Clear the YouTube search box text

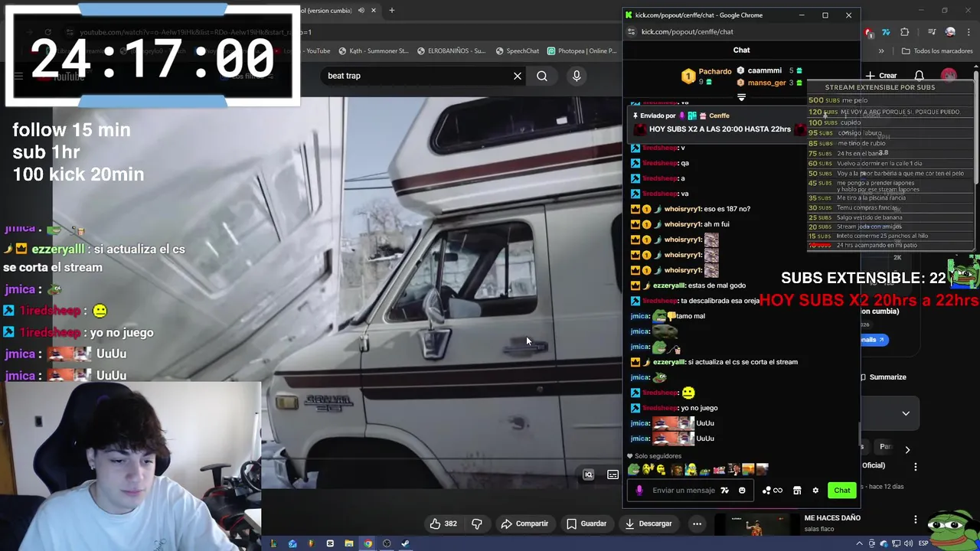pos(518,76)
